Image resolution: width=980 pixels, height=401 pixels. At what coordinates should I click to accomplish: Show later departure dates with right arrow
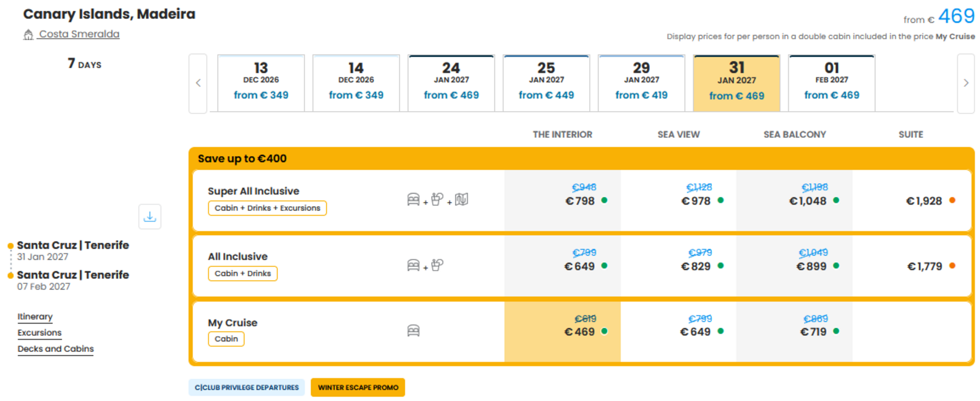[966, 83]
